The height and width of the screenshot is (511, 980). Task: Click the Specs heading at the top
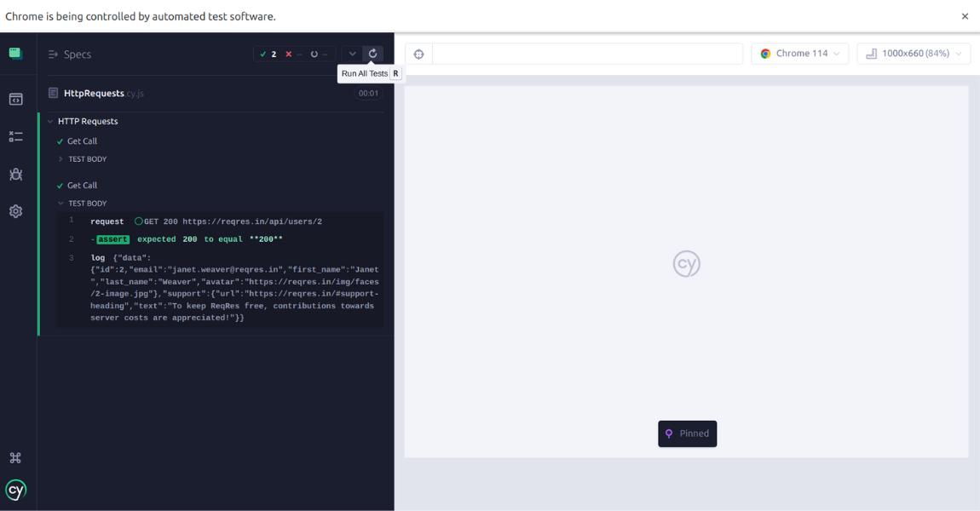tap(78, 54)
